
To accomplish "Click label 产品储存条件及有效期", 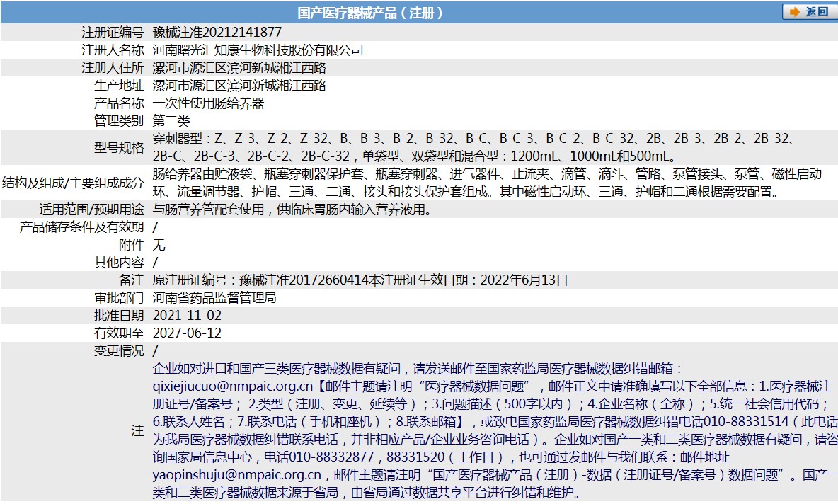I will pyautogui.click(x=82, y=227).
